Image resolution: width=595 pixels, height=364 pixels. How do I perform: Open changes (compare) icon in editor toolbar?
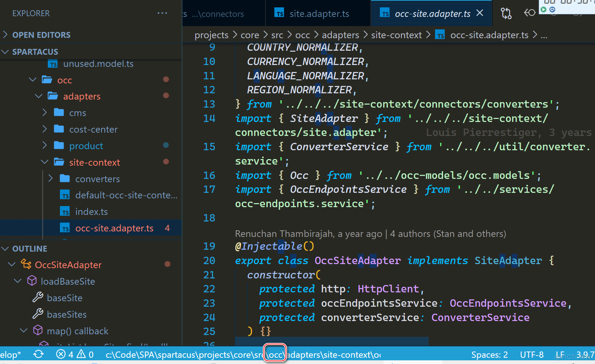506,14
